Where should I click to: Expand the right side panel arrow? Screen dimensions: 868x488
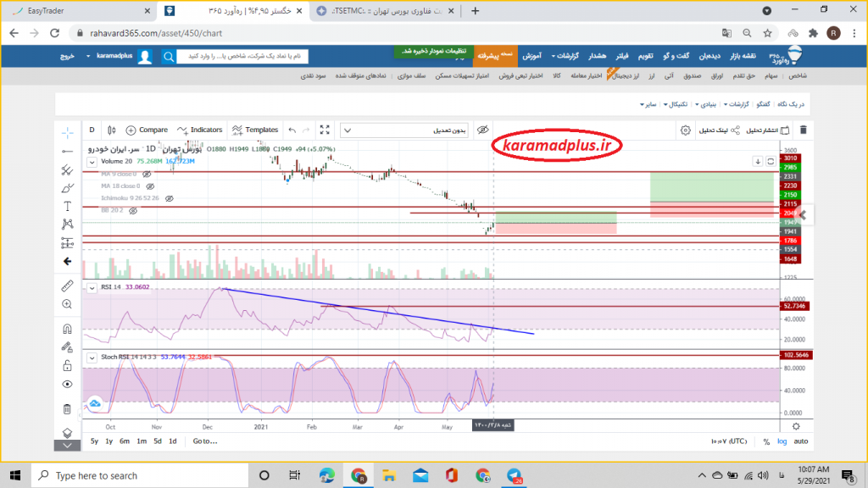coord(804,214)
